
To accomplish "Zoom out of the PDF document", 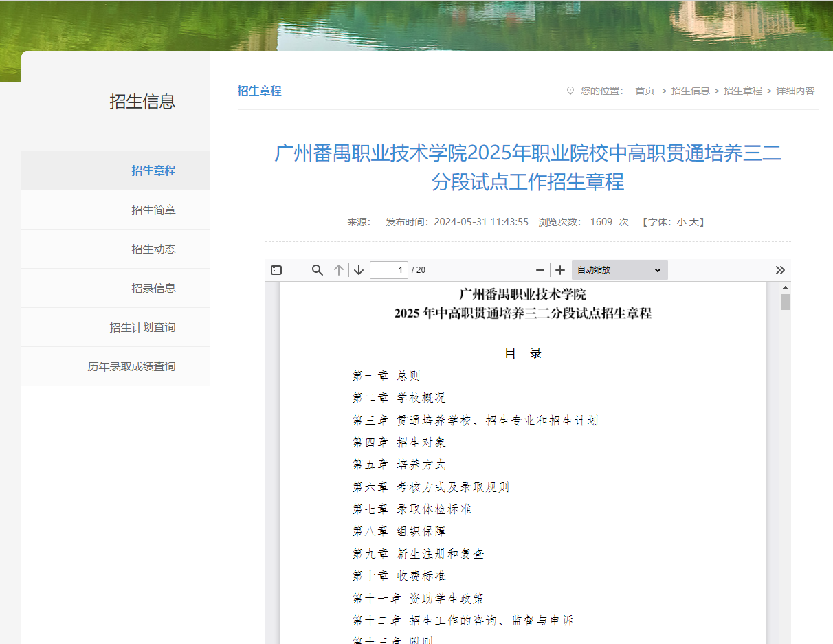I will (540, 270).
